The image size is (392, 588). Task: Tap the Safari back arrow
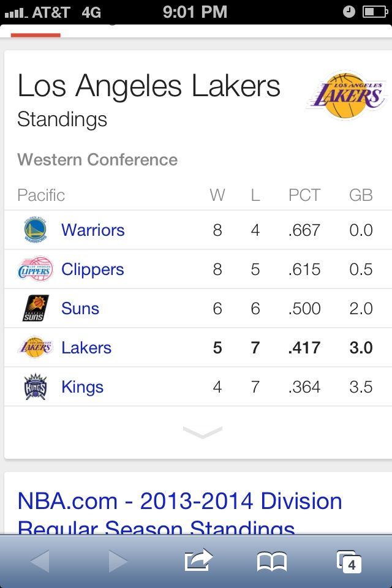tap(40, 561)
